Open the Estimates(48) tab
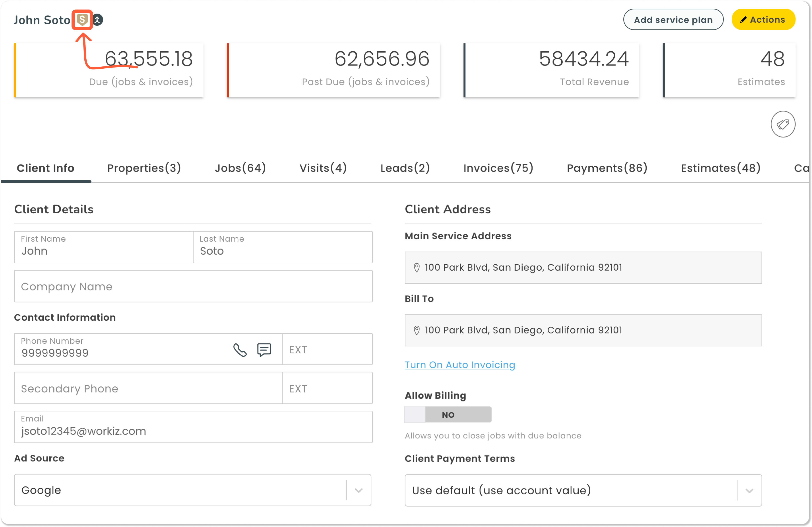Image resolution: width=812 pixels, height=527 pixels. coord(721,168)
